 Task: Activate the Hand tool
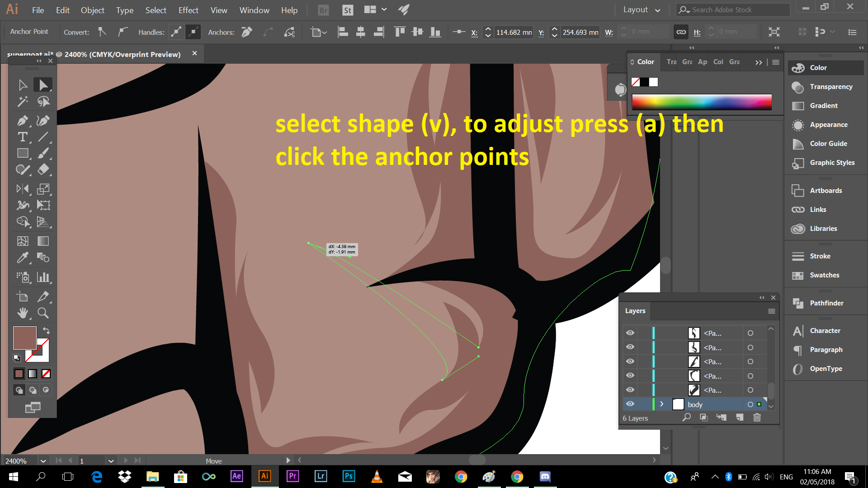click(22, 313)
